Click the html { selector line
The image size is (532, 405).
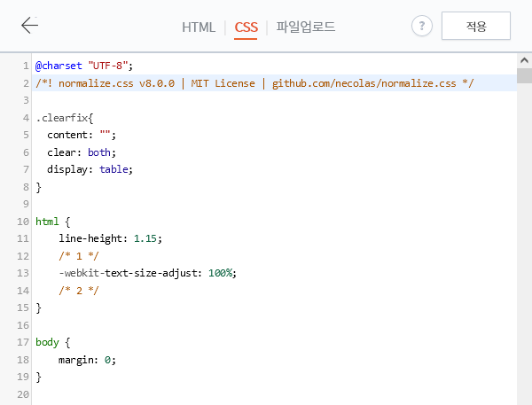(53, 222)
